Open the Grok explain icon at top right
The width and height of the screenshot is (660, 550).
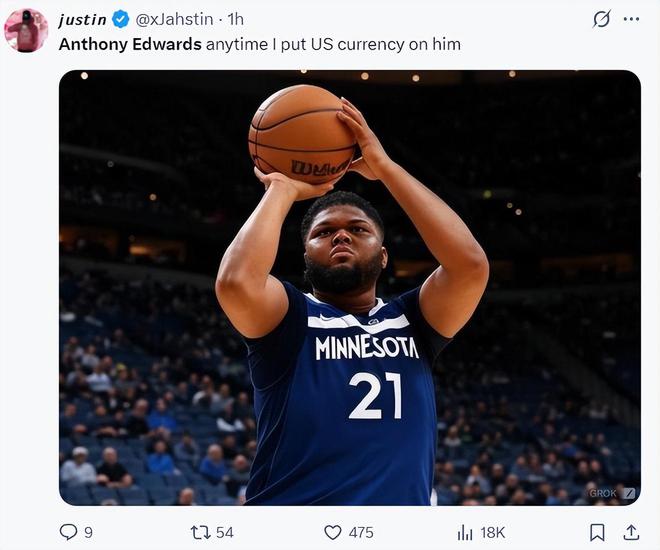click(601, 19)
